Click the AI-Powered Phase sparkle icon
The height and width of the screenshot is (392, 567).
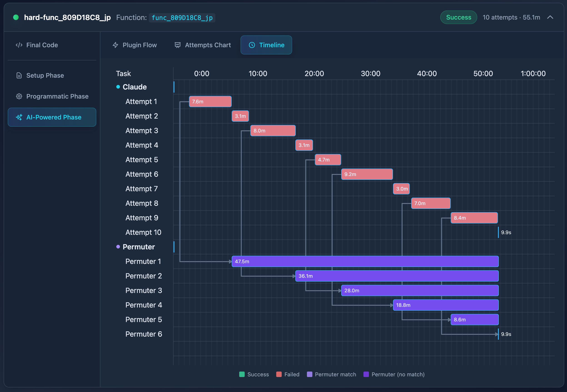(x=19, y=117)
